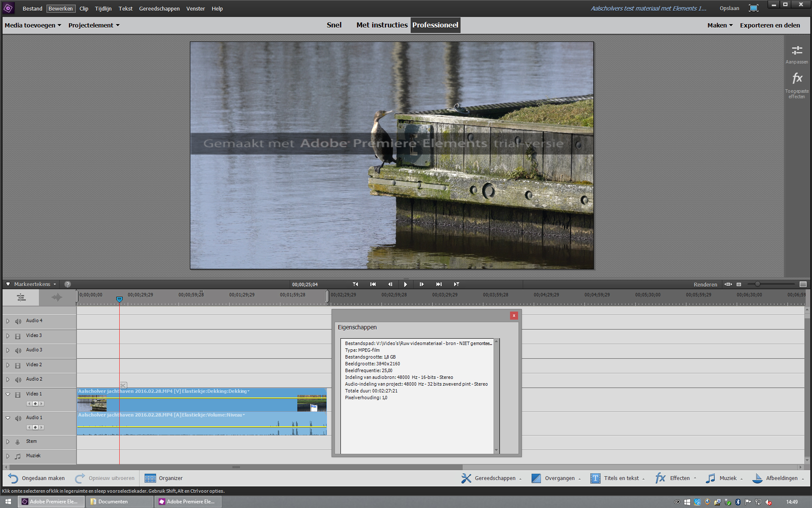This screenshot has height=508, width=812.
Task: Open the Toegepaste effecten panel
Action: pyautogui.click(x=797, y=85)
